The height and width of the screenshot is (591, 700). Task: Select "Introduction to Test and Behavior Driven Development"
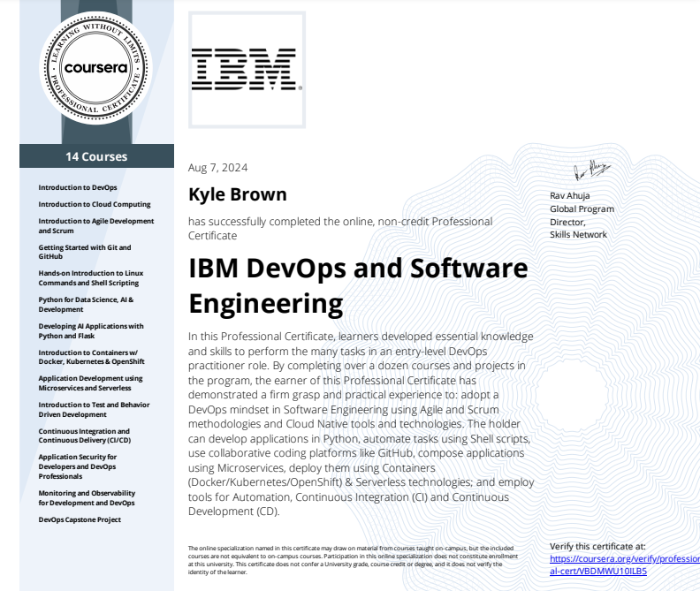[x=94, y=409]
